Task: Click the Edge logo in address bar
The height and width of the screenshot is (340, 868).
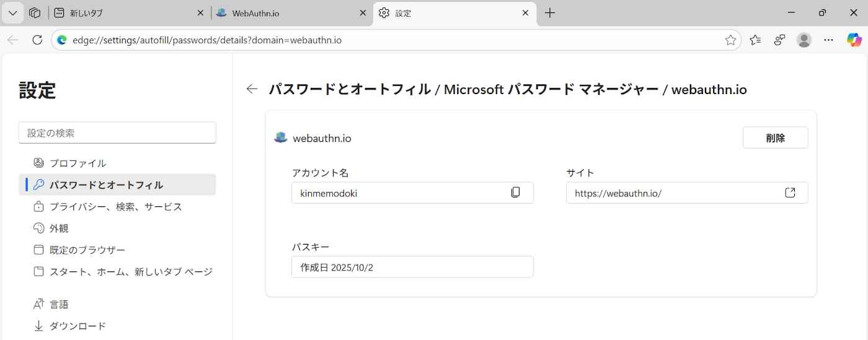Action: 62,40
